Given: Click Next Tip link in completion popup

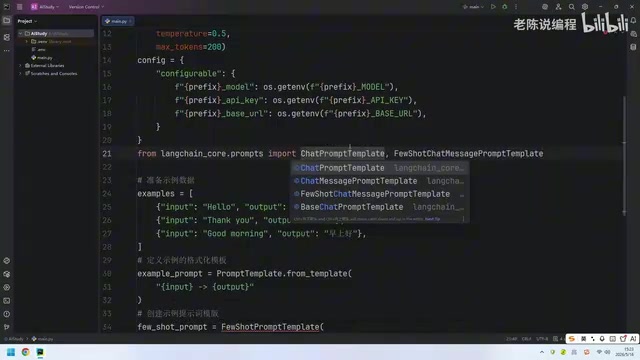Looking at the screenshot, I should (x=432, y=219).
